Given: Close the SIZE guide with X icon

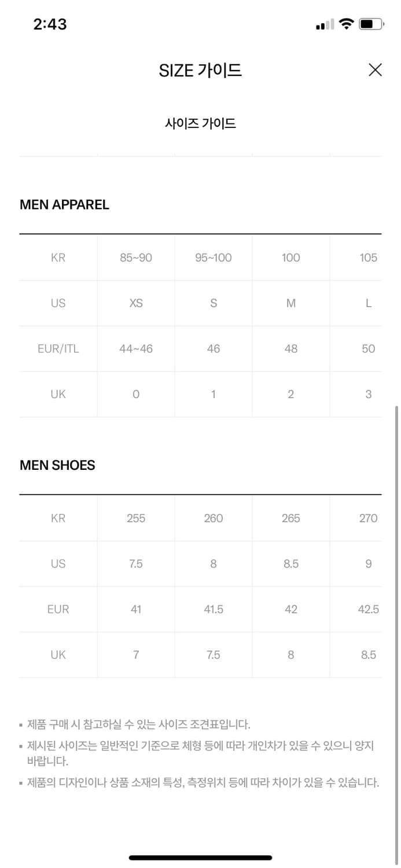Looking at the screenshot, I should pos(375,70).
